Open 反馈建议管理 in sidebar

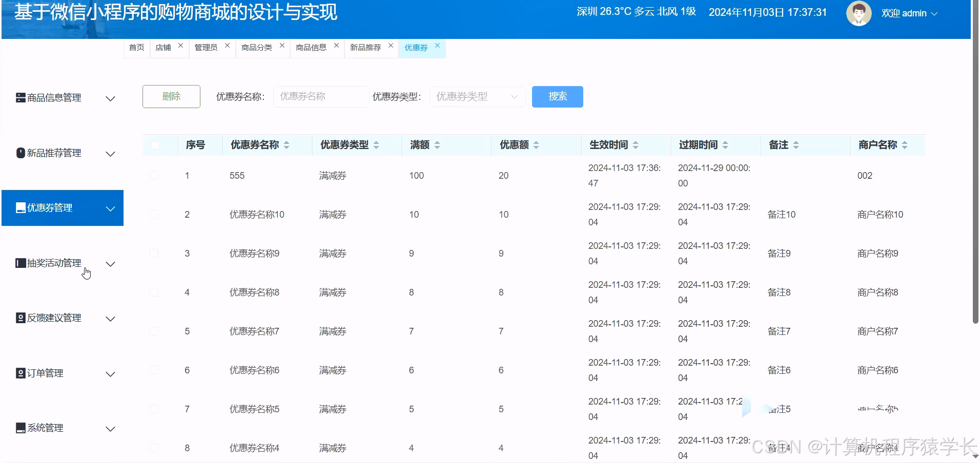[63, 318]
